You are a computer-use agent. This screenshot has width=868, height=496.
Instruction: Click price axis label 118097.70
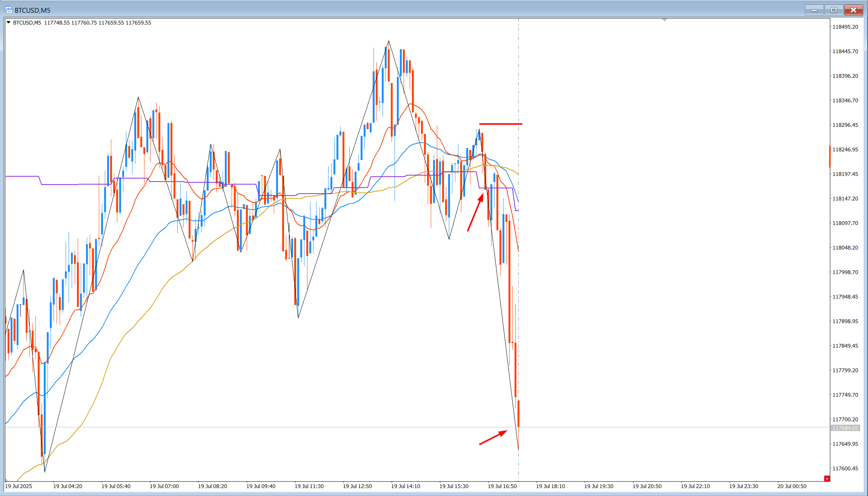tap(845, 223)
